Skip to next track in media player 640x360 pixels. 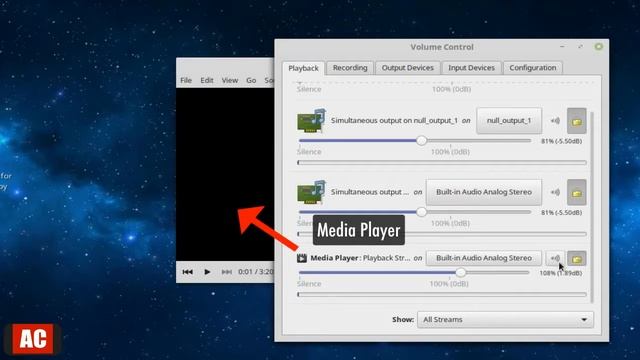coord(227,272)
